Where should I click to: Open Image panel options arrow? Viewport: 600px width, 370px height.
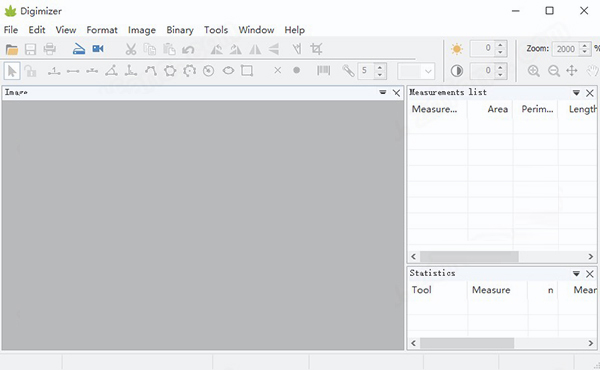point(383,92)
